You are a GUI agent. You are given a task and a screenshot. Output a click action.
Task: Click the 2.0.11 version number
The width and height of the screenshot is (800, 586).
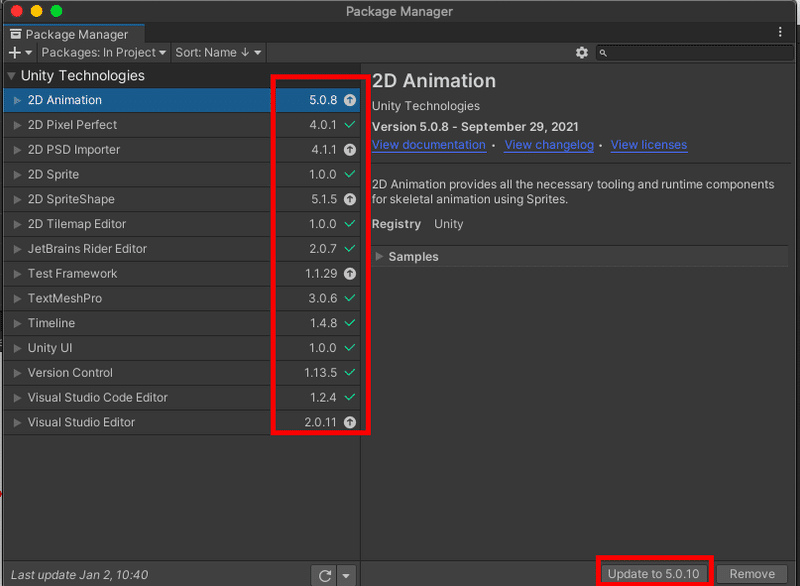[x=320, y=422]
